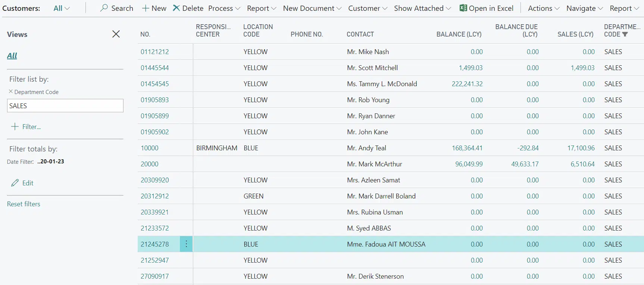
Task: Open customer number 01905899
Action: [155, 116]
